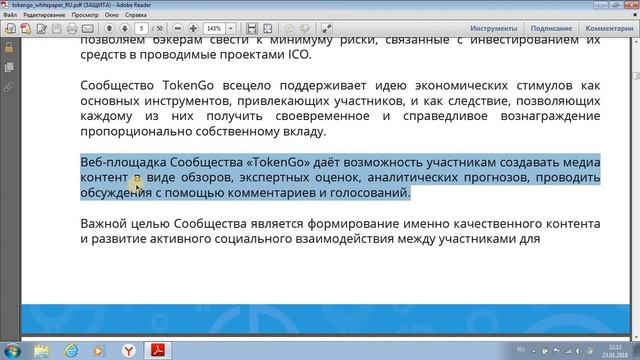Click the word «TokenGo» in highlighted paragraph

point(278,162)
